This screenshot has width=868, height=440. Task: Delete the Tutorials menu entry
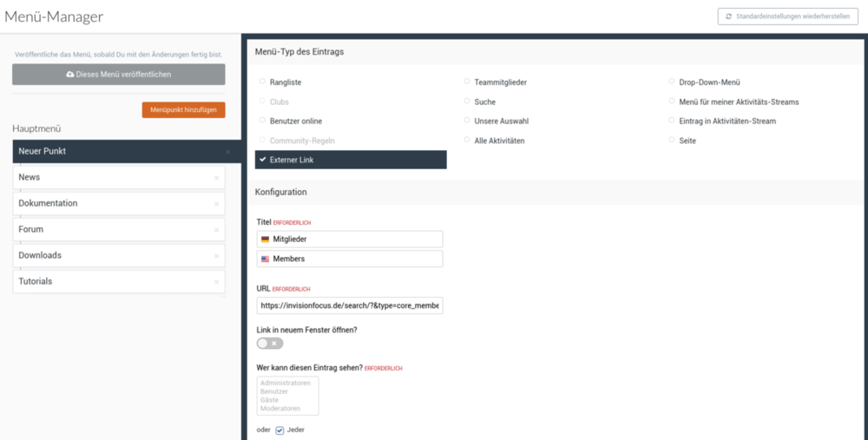click(x=216, y=282)
